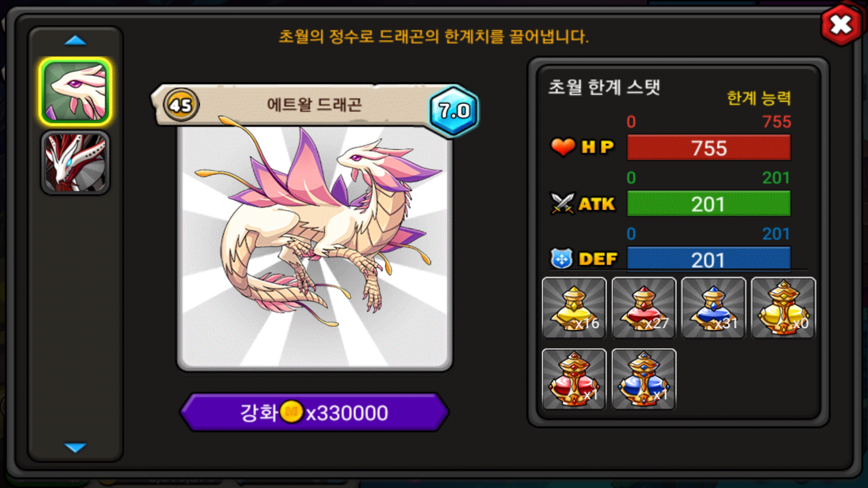
Task: Choose the red-white dragon thumbnail
Action: click(75, 163)
